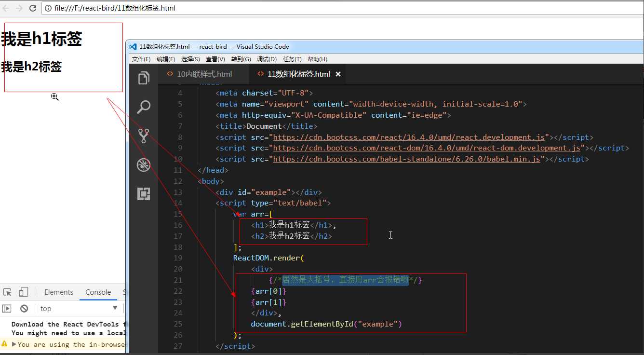Click the DevTools inspect element icon

click(7, 292)
